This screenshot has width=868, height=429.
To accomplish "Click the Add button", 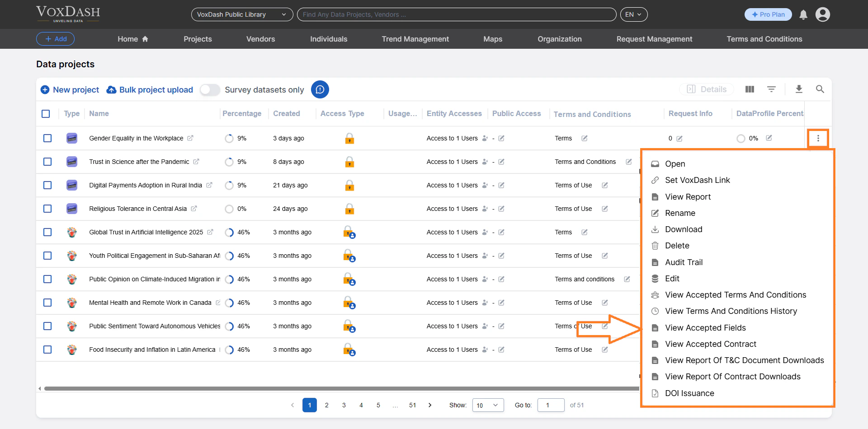I will [55, 39].
